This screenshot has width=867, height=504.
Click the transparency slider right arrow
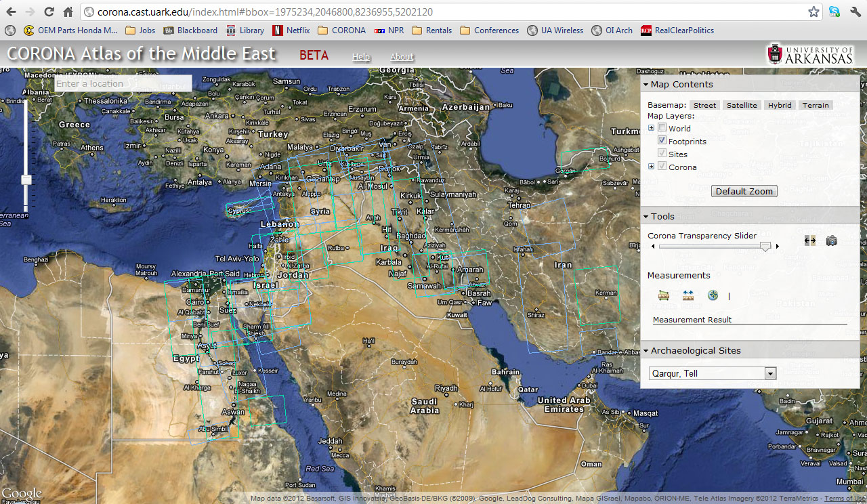point(777,247)
